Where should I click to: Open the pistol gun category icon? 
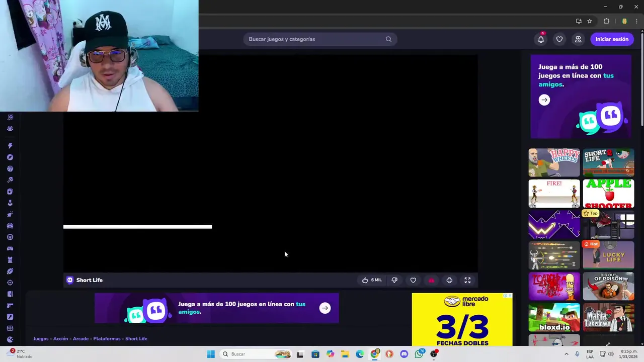pos(10,306)
